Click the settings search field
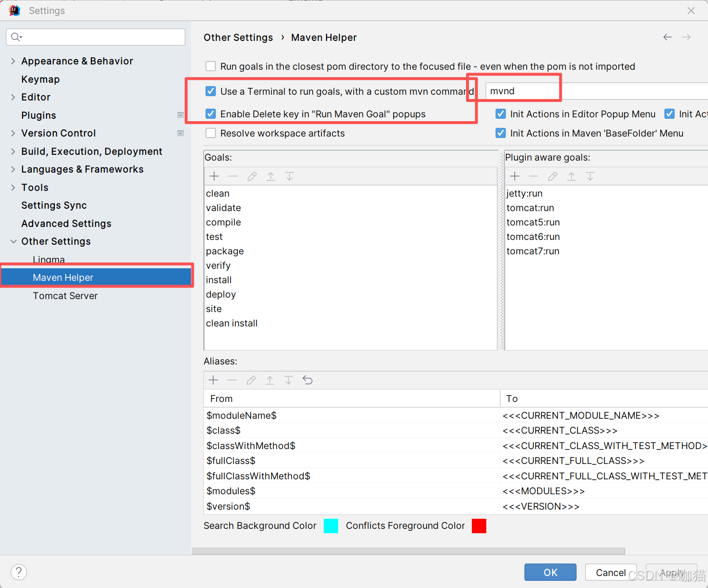708x588 pixels. point(95,37)
